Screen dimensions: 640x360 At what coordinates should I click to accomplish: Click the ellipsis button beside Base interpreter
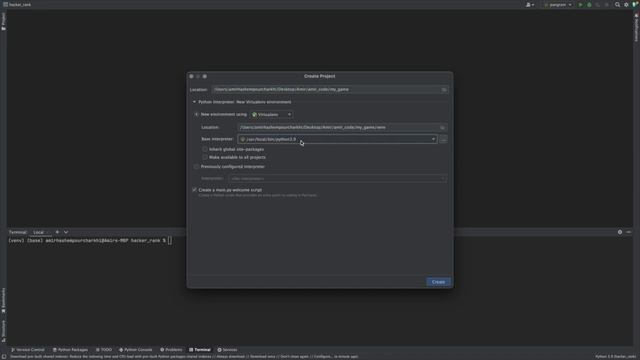tap(443, 139)
